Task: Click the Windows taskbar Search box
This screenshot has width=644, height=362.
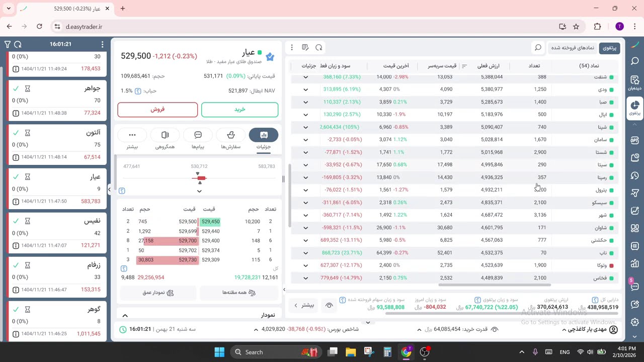Action: coord(276,352)
